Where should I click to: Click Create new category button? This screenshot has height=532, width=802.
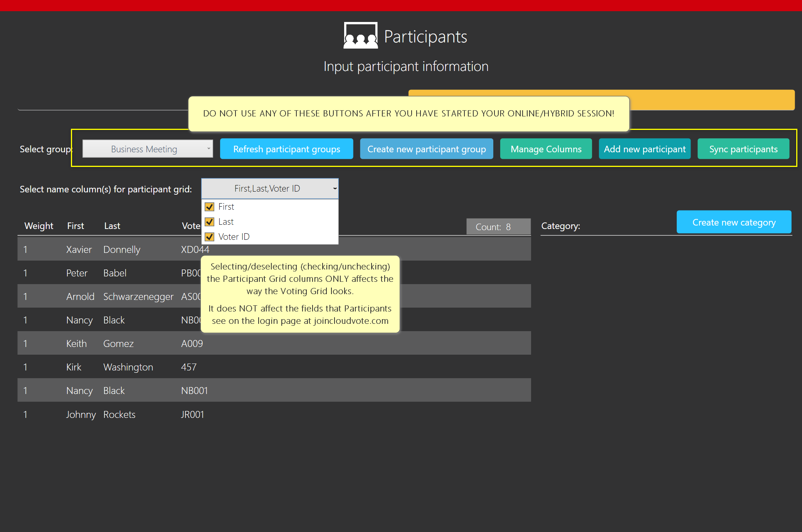click(734, 222)
